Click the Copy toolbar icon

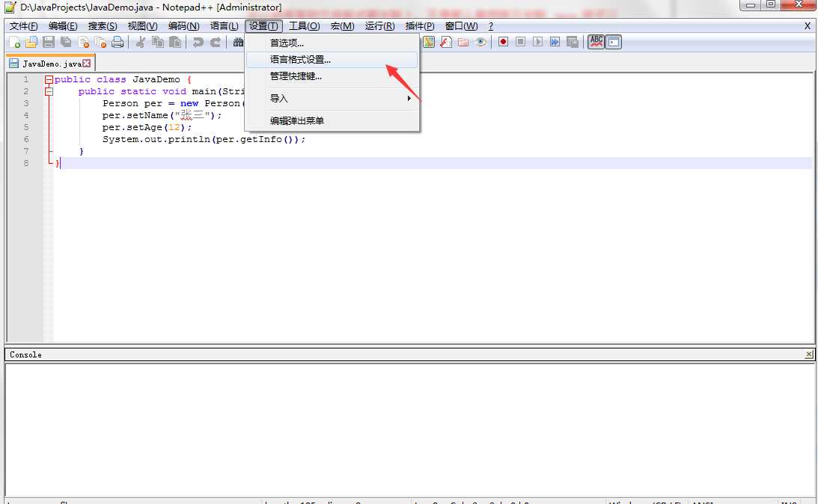coord(158,42)
